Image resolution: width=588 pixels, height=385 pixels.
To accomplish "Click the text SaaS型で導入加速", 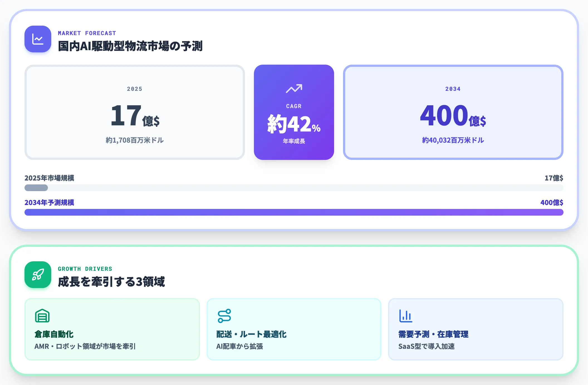I will coord(427,346).
